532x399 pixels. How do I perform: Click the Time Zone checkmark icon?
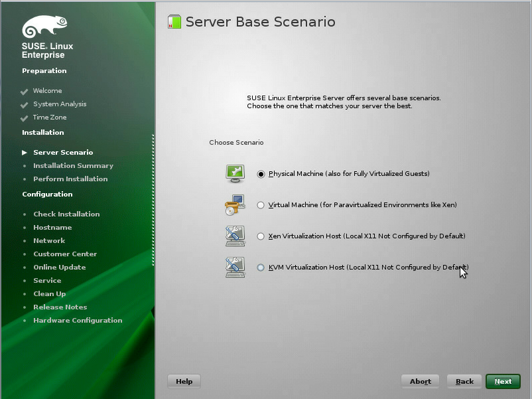(x=24, y=118)
